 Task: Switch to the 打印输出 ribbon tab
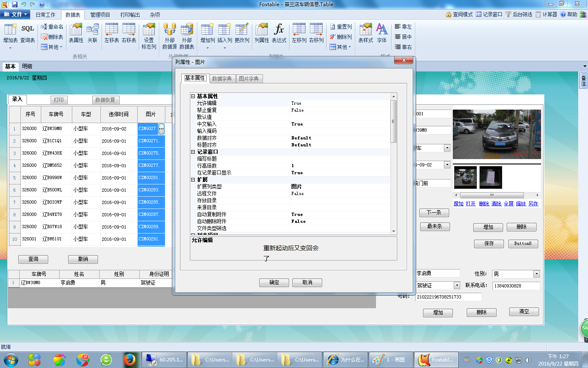pyautogui.click(x=130, y=15)
